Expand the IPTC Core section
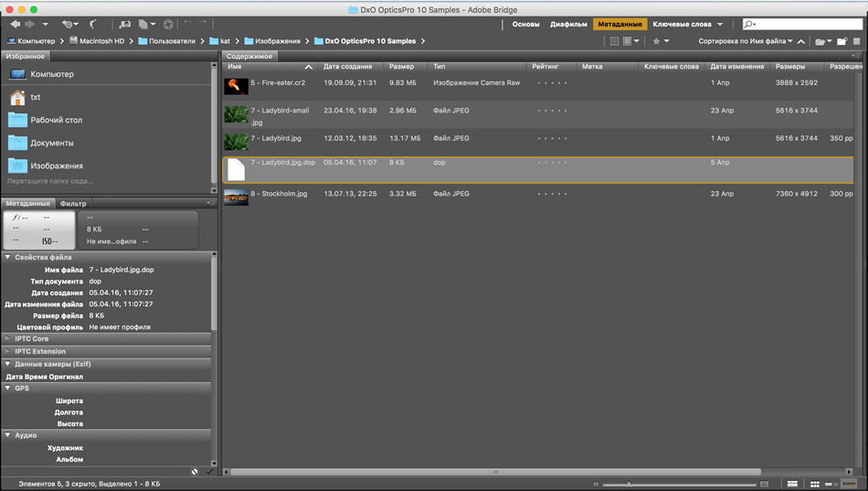The height and width of the screenshot is (491, 868). point(7,338)
